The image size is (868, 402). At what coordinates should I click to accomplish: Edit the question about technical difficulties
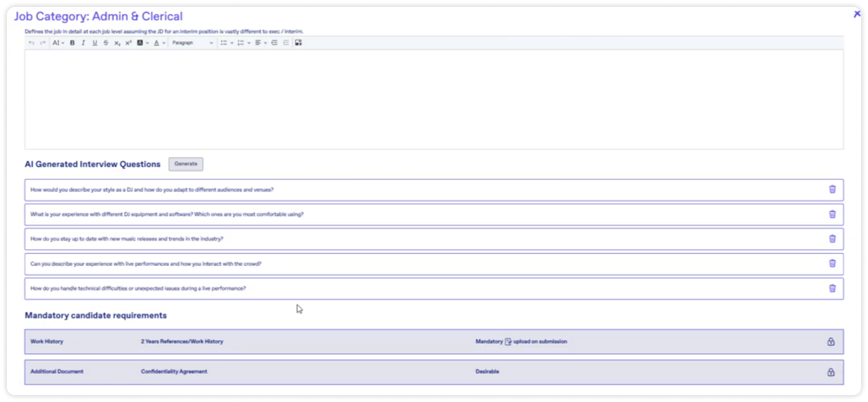[x=434, y=289]
